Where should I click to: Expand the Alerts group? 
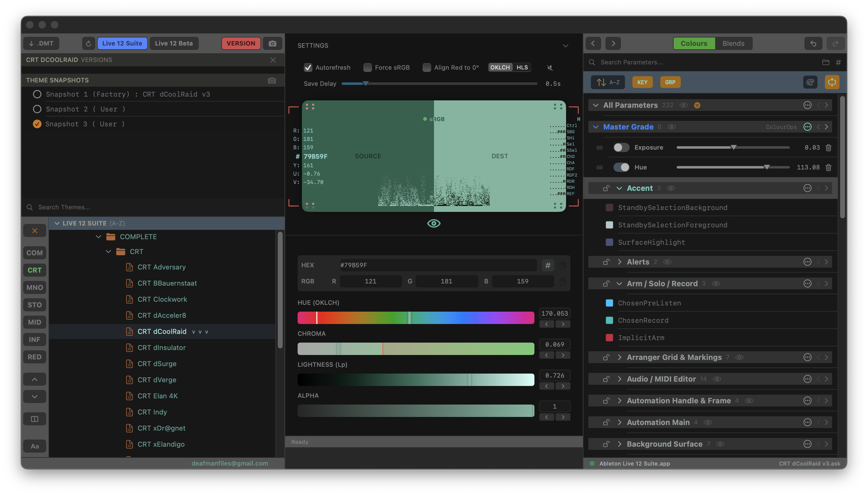click(619, 262)
